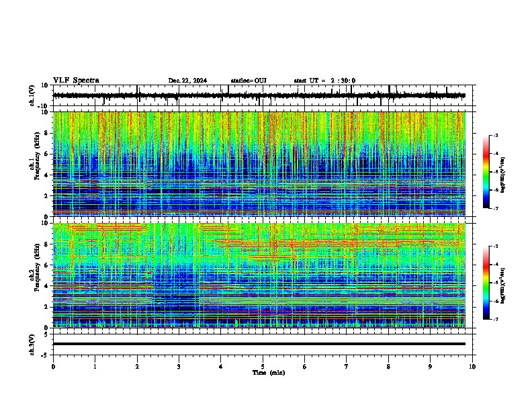
Task: Click the "VLF Spectra" title text
Action: (x=76, y=81)
